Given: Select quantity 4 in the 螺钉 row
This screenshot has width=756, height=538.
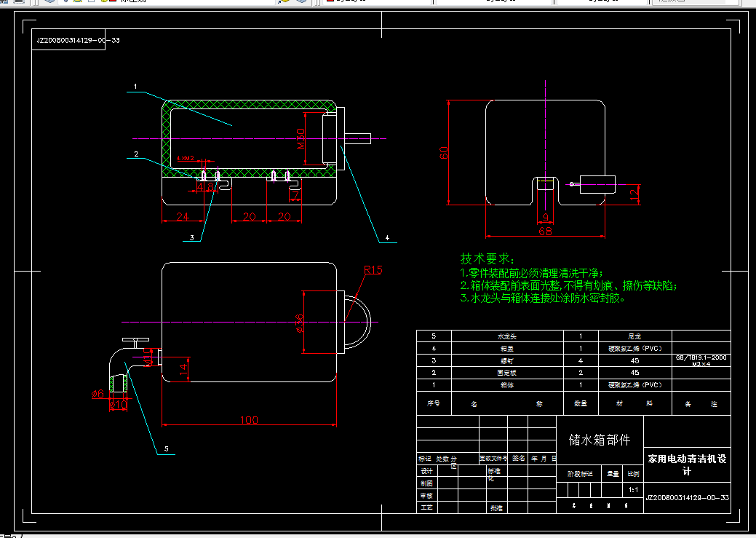Looking at the screenshot, I should [x=581, y=360].
